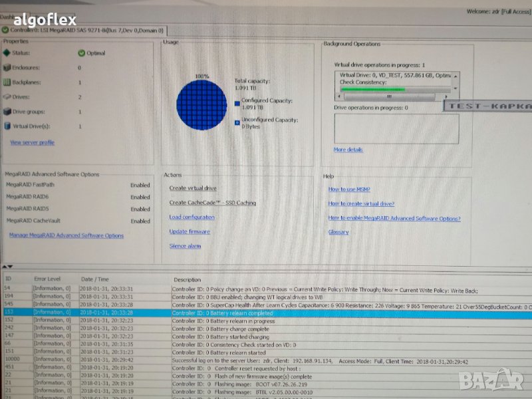The width and height of the screenshot is (532, 399).
Task: Click the Virtual Drive(s) cylinder icon
Action: 7,126
